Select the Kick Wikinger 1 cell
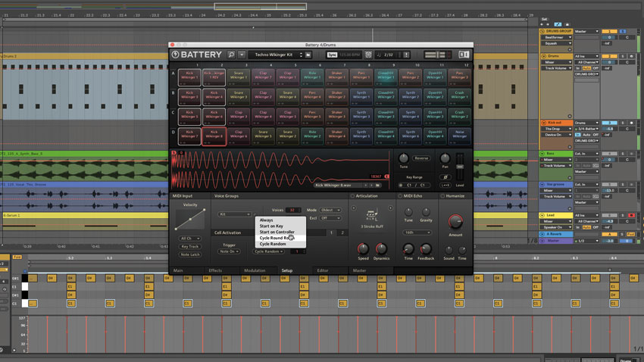 [189, 77]
